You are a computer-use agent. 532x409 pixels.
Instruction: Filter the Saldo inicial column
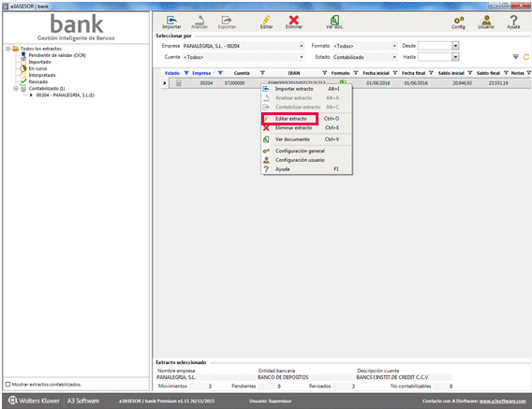(x=470, y=73)
